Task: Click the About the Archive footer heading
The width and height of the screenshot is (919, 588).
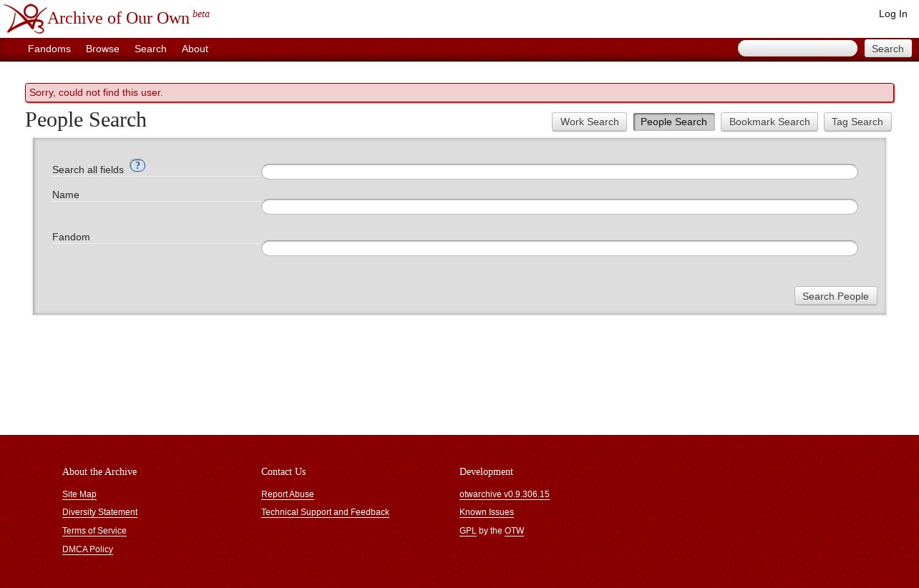Action: pyautogui.click(x=99, y=472)
